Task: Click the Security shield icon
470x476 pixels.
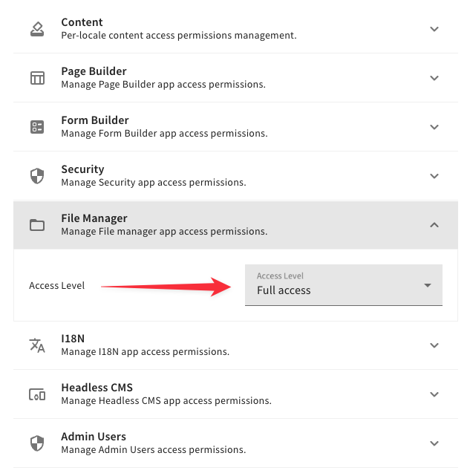Action: point(37,176)
